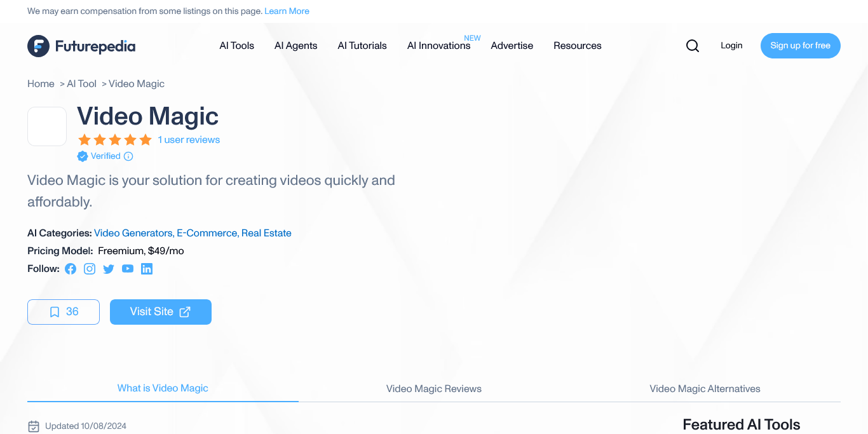Open Video Magic's Twitter icon
This screenshot has height=434, width=868.
click(x=109, y=269)
